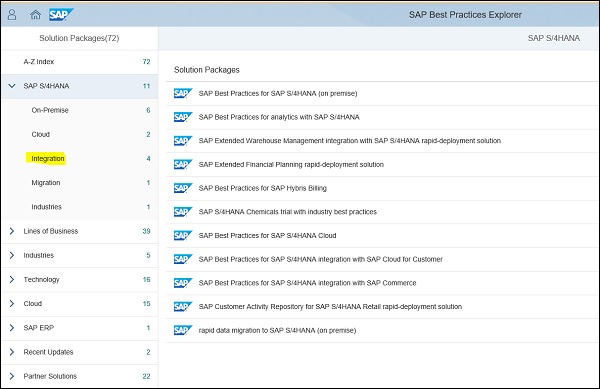Screen dimensions: 600x389
Task: Open SAP Extended Financial Planning rapid-deployment solution
Action: click(x=291, y=164)
